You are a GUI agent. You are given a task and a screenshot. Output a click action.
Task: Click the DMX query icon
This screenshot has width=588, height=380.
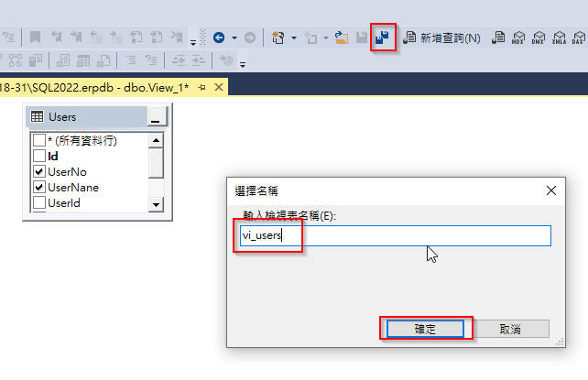539,38
